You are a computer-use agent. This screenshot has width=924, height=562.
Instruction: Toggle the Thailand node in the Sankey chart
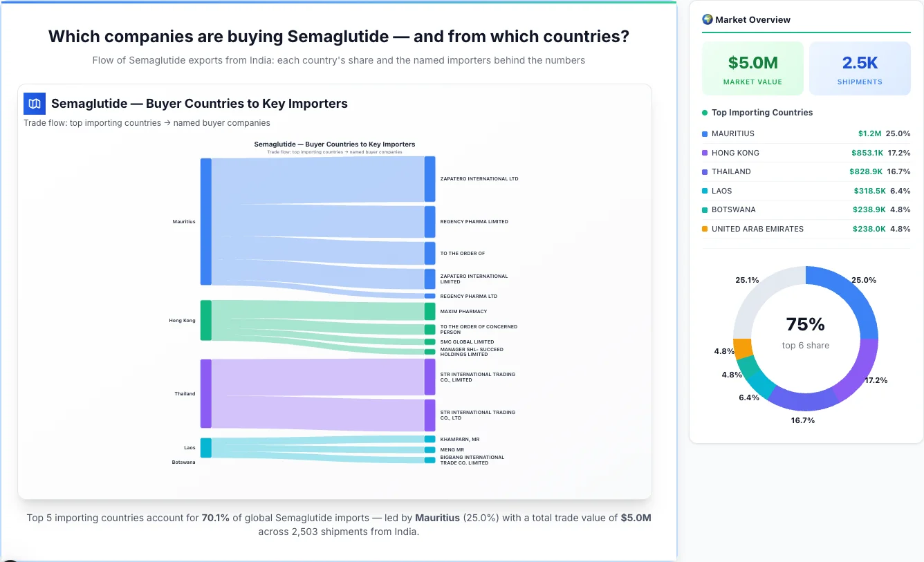205,393
